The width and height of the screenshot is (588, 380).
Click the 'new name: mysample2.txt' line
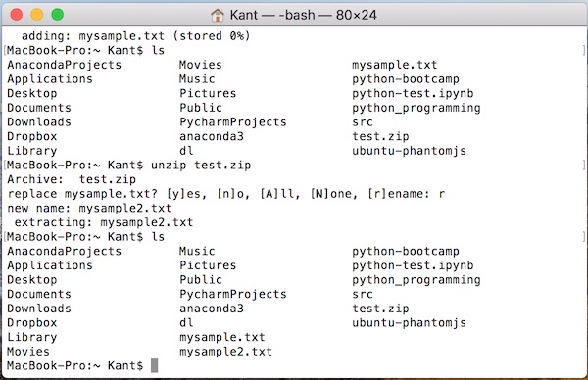tap(89, 208)
